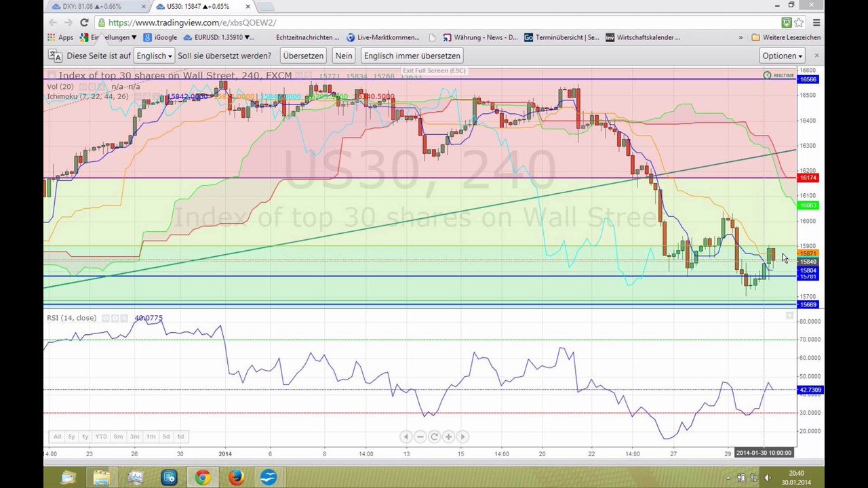Set chart range to All
Screen dimensions: 868x488
point(57,436)
